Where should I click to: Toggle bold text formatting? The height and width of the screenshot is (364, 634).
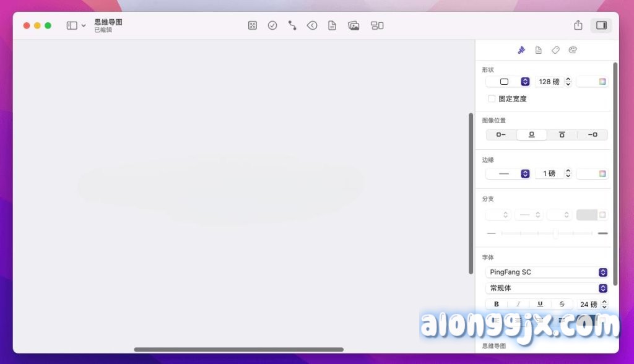point(497,304)
